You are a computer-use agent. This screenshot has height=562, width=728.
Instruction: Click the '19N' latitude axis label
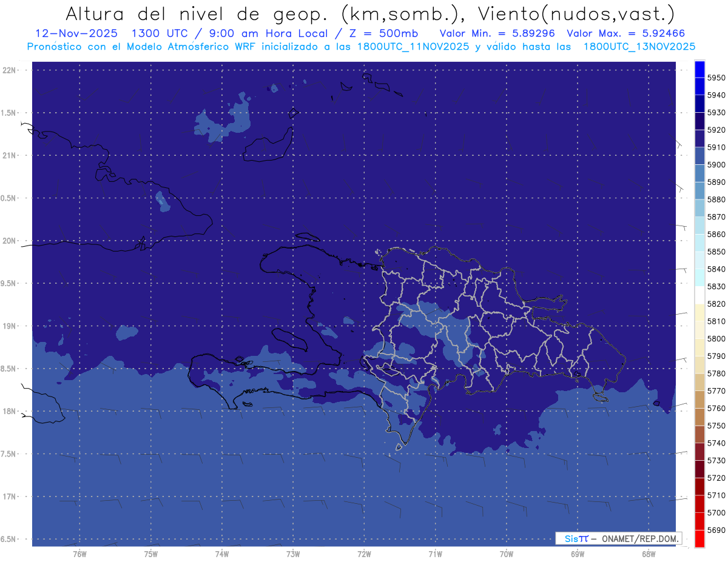pyautogui.click(x=10, y=326)
